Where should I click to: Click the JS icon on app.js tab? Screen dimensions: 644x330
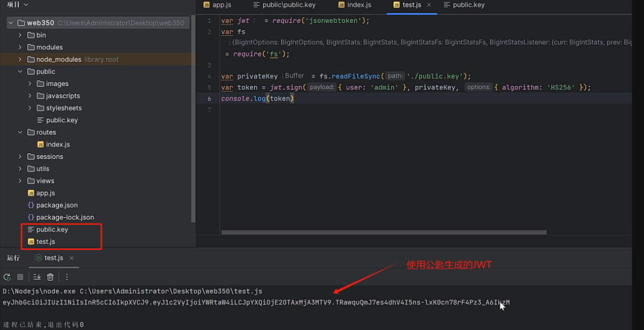[x=206, y=5]
